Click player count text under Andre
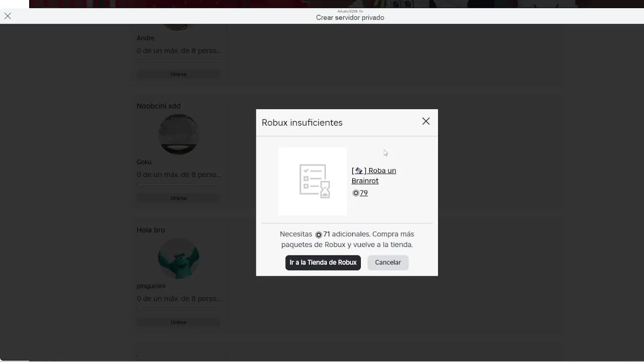The image size is (644, 362). pyautogui.click(x=179, y=51)
